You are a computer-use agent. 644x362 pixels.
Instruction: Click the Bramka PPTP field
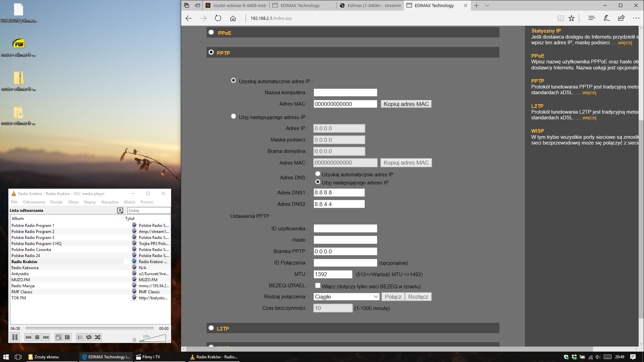(345, 251)
